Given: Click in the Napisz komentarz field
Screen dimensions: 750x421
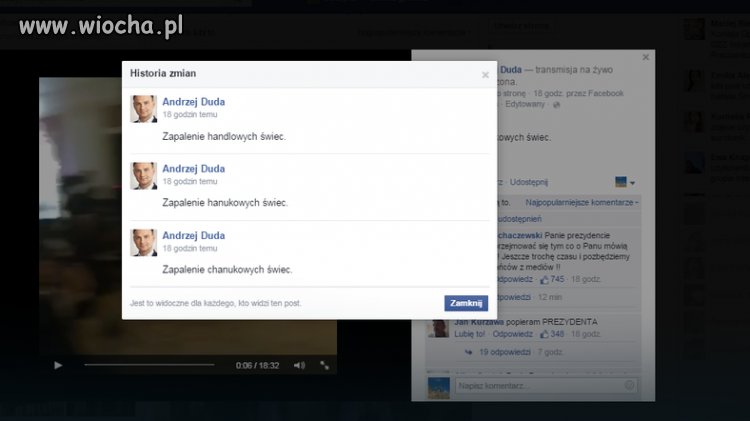Looking at the screenshot, I should point(546,386).
